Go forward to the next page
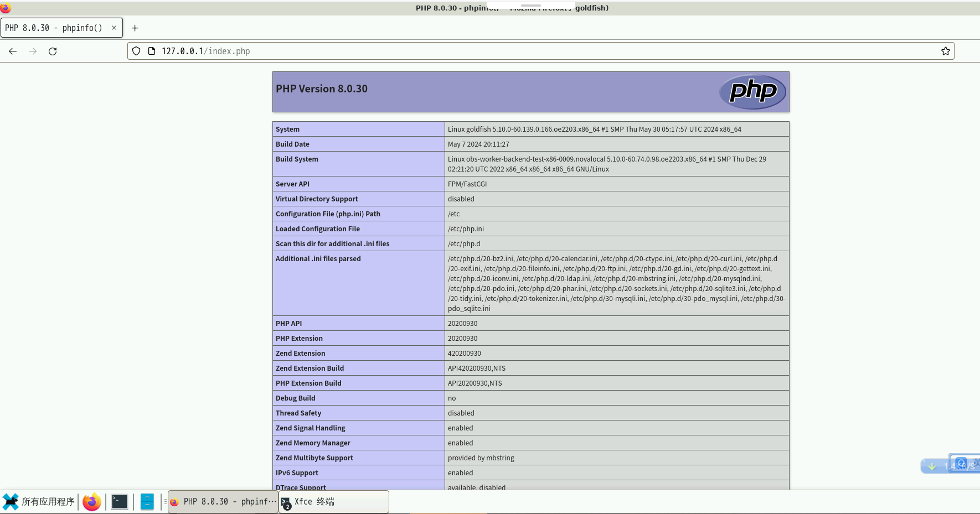Viewport: 980px width, 514px height. (33, 51)
